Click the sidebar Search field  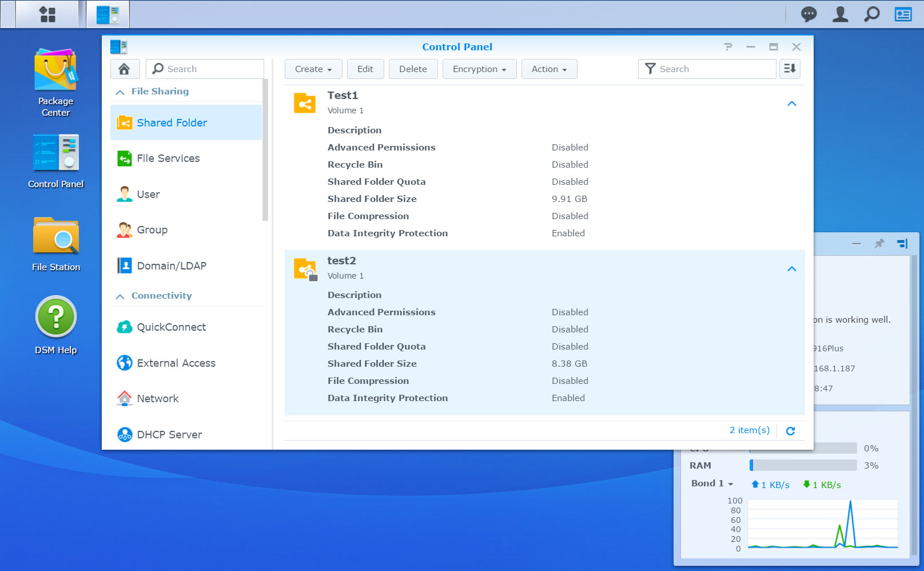pos(205,69)
